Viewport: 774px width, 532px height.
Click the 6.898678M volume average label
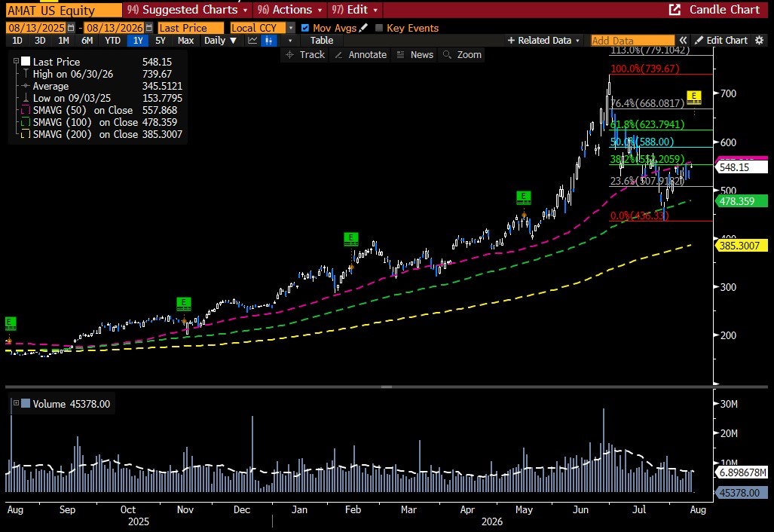pyautogui.click(x=741, y=472)
